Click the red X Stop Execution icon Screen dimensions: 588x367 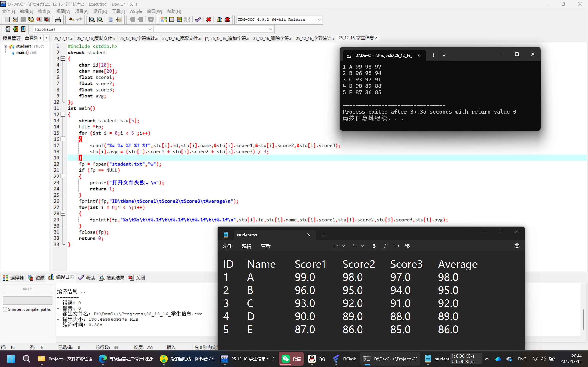[x=209, y=19]
